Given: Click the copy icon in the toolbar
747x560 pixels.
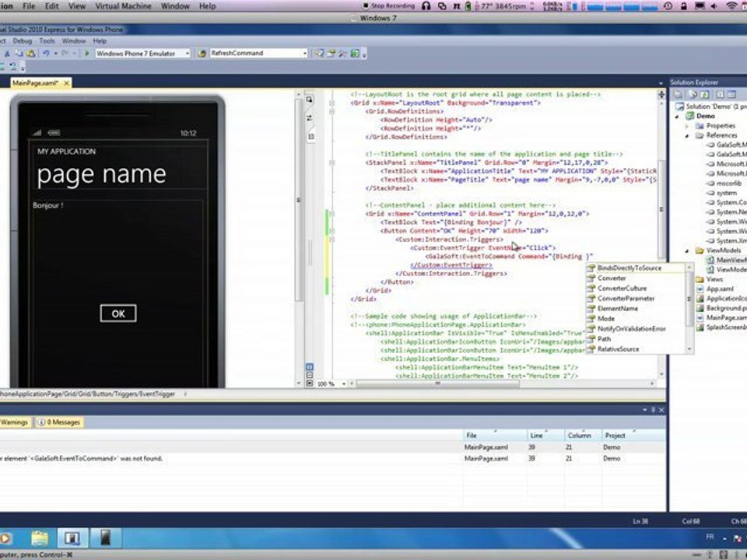Looking at the screenshot, I should tap(19, 54).
